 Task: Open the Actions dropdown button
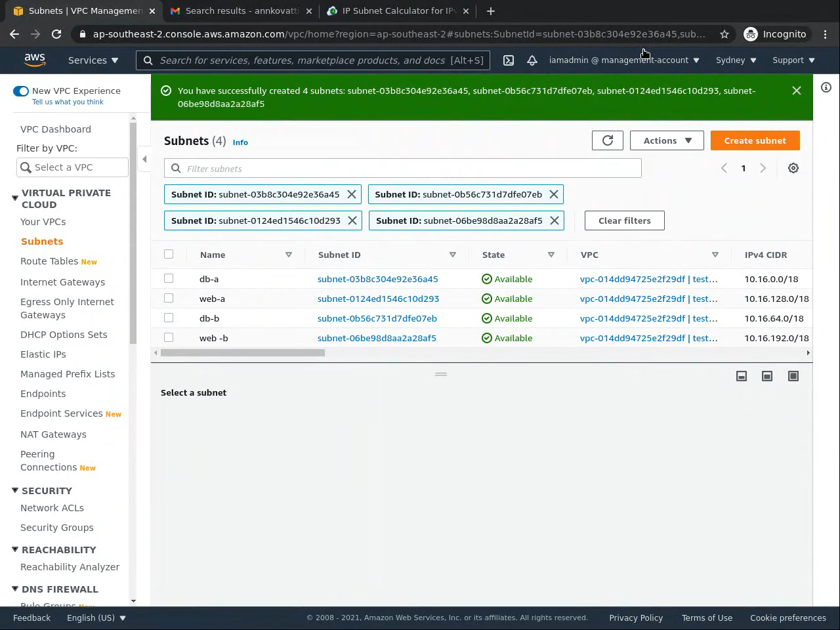tap(667, 140)
